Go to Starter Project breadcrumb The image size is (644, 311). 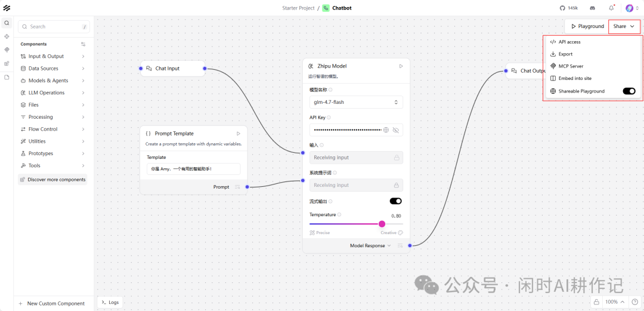[x=298, y=8]
